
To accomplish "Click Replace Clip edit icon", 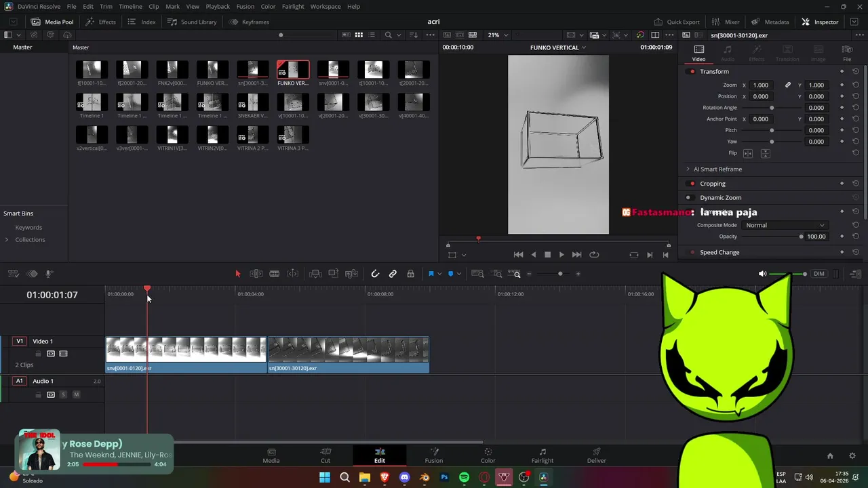I will coord(351,274).
